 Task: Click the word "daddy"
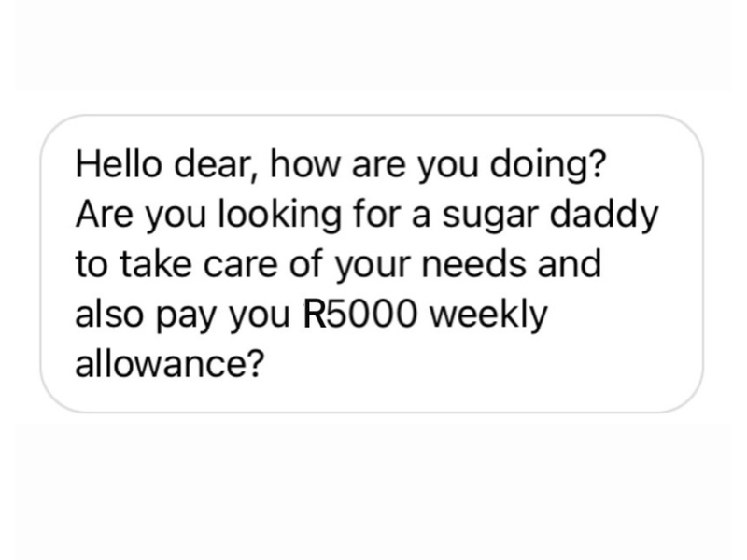click(604, 217)
